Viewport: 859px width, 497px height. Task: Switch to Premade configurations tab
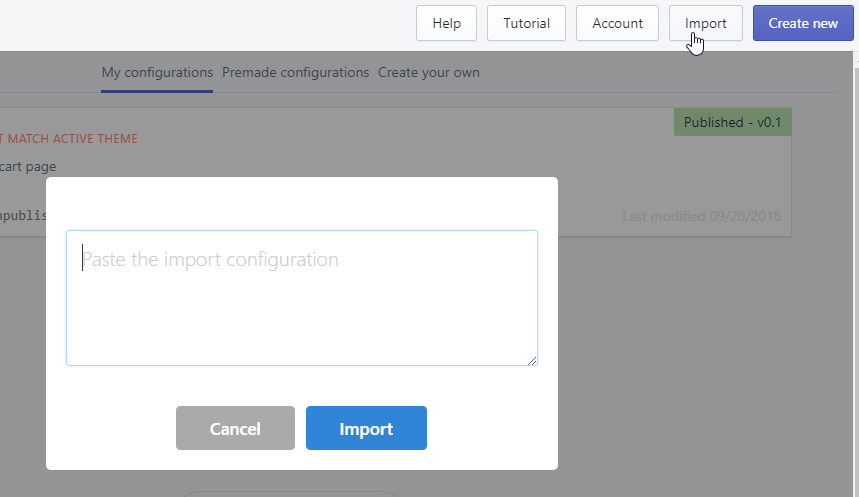295,72
